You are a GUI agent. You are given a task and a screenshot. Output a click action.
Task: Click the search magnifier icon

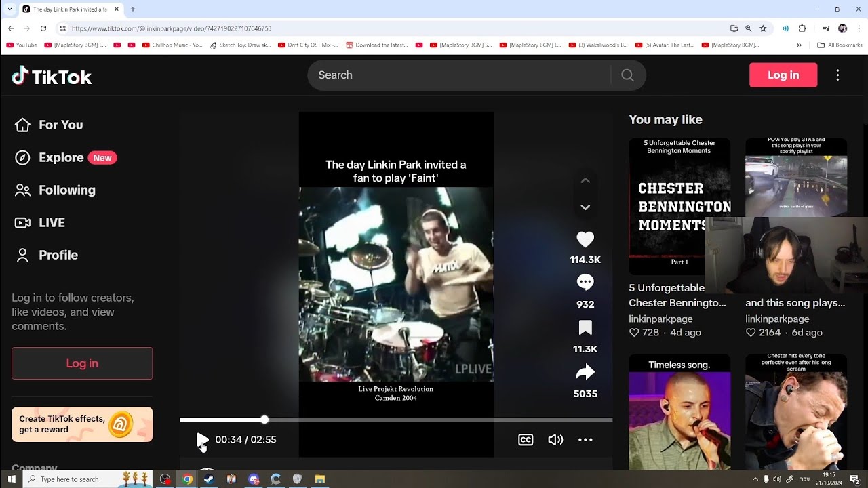(627, 75)
